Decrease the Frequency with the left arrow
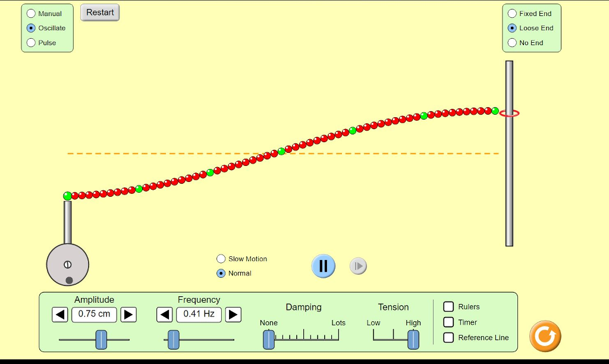609x364 pixels. (164, 315)
